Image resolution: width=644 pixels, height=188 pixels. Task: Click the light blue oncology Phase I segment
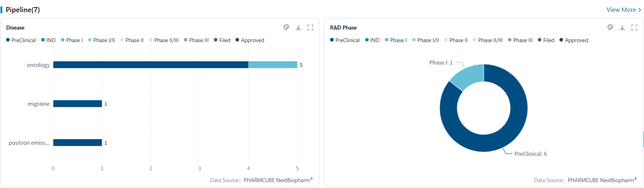click(273, 65)
